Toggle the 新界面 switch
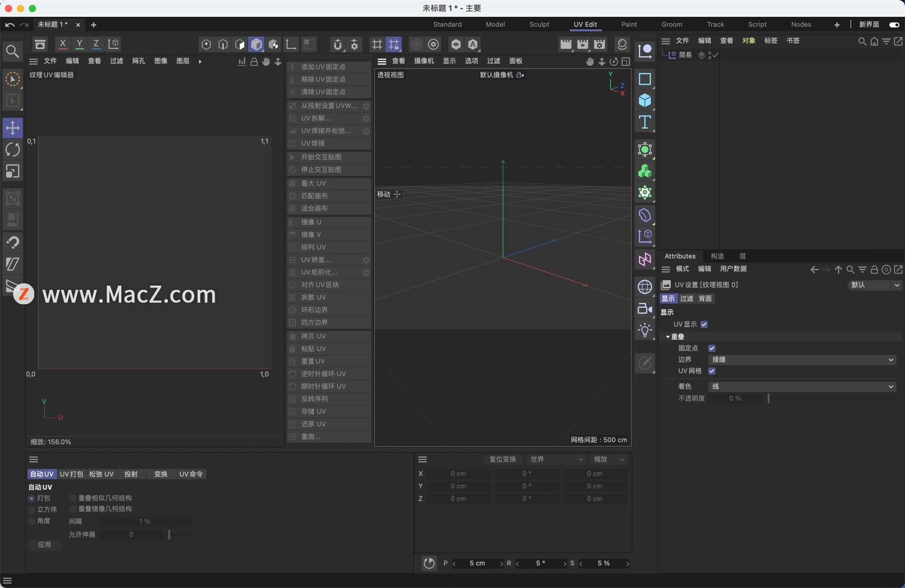The image size is (905, 588). [x=894, y=24]
